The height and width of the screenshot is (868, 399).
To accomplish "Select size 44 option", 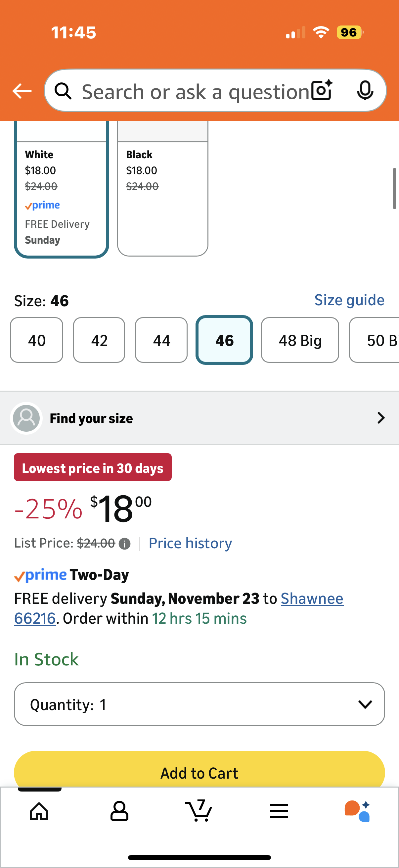I will coord(161,340).
